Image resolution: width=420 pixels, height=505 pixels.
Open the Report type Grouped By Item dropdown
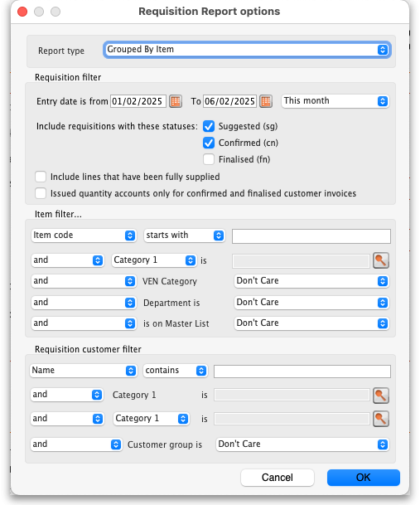pos(247,50)
